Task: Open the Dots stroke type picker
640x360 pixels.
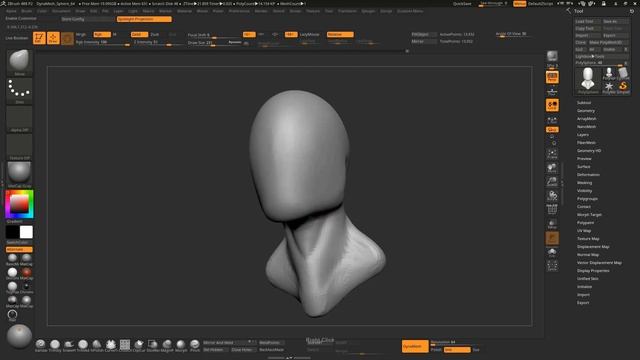Action: [x=19, y=90]
